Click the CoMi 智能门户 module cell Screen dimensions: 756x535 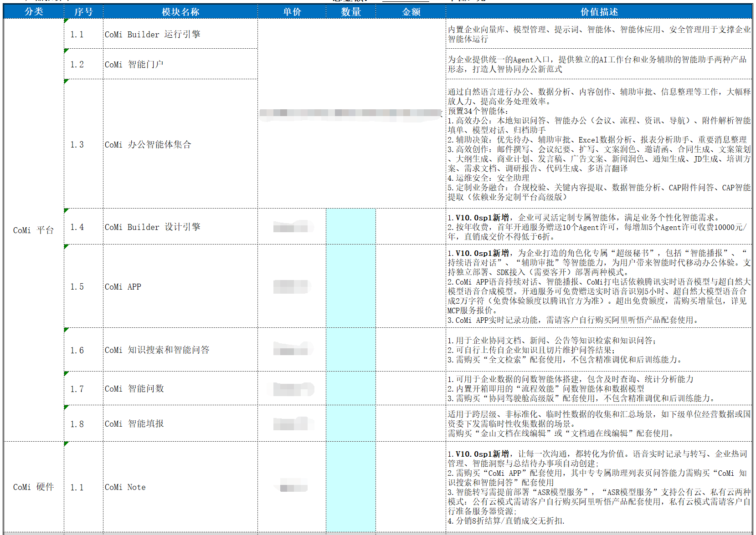180,64
